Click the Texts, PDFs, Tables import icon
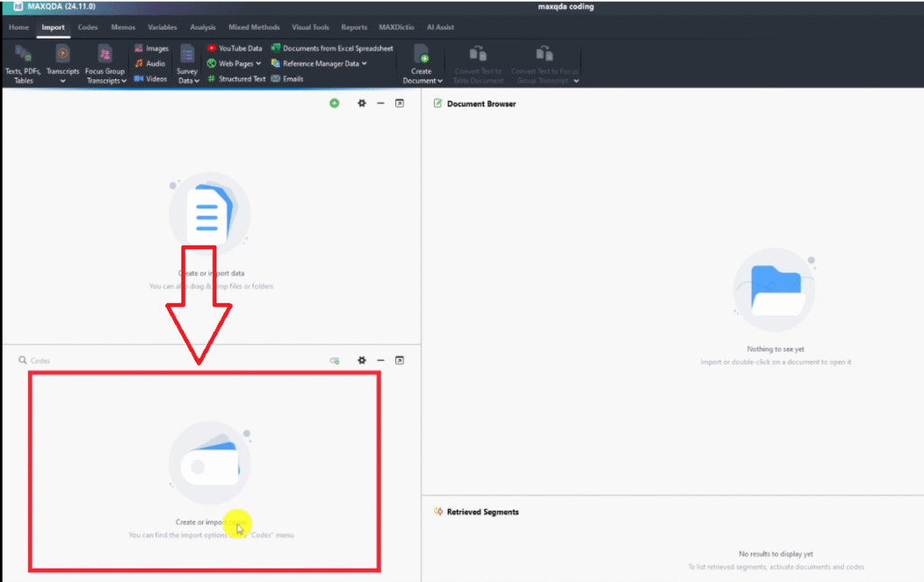 [23, 55]
